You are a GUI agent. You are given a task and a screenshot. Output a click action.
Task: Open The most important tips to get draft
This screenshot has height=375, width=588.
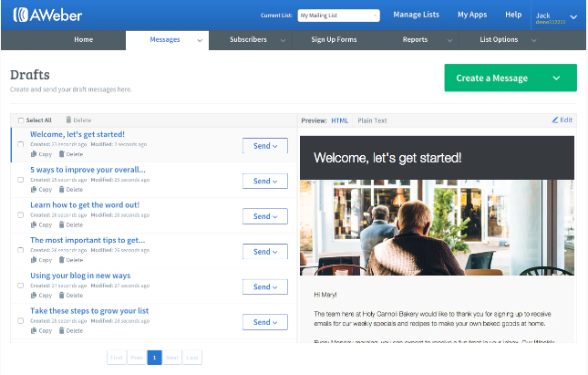[88, 240]
